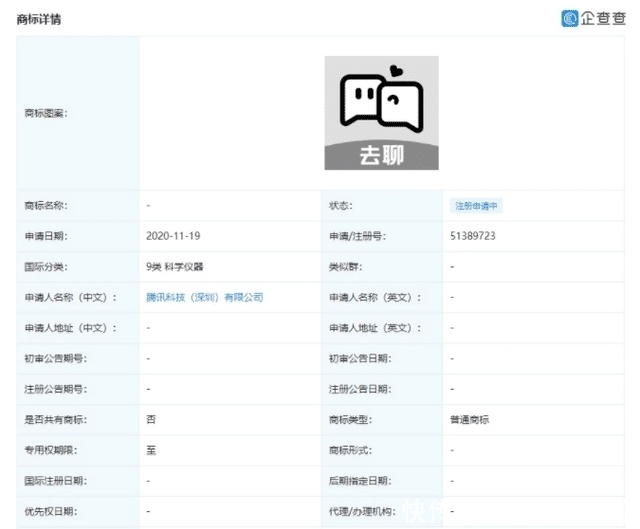Click the 专用权期限 label
Screen dimensions: 640x529
[51, 450]
